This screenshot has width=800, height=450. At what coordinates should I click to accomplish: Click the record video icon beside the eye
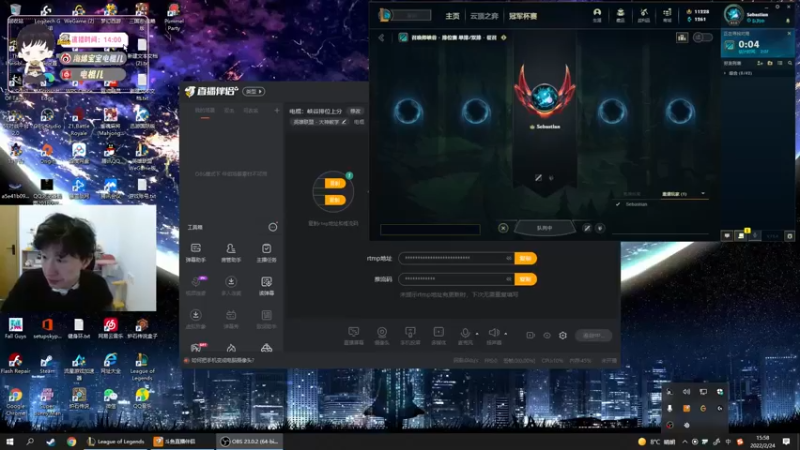pos(531,335)
